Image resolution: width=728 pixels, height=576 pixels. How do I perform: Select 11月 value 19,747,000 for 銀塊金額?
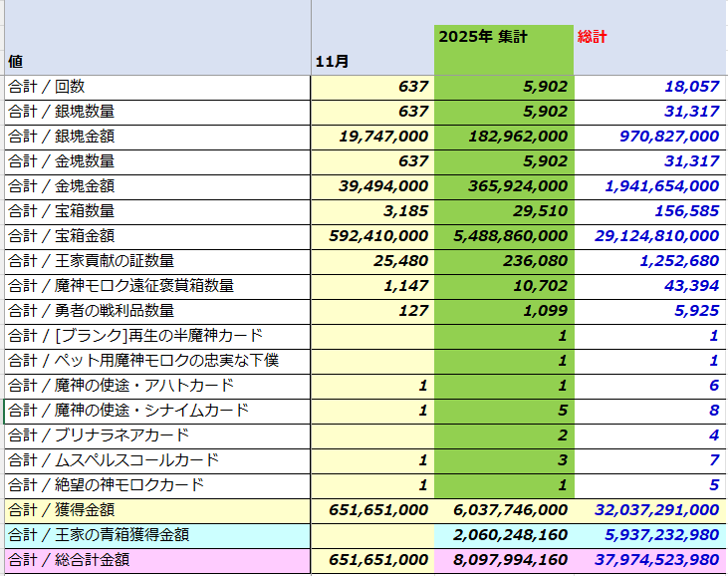point(378,137)
